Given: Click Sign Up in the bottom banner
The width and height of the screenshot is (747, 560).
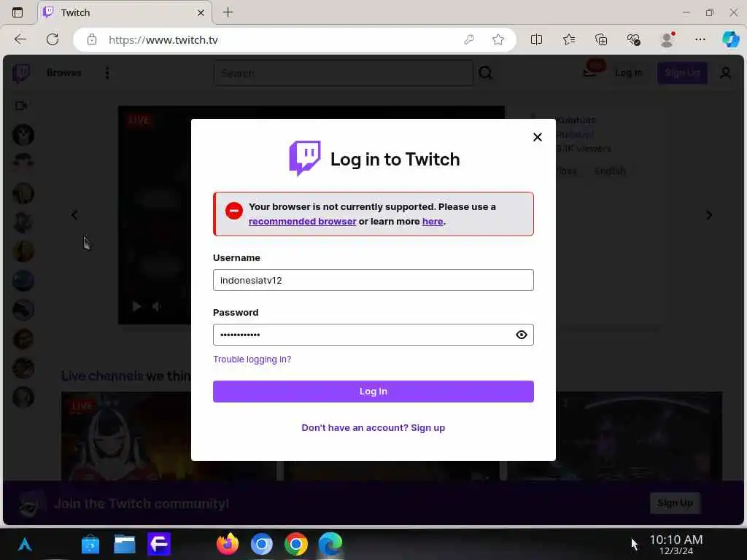Looking at the screenshot, I should [x=675, y=503].
